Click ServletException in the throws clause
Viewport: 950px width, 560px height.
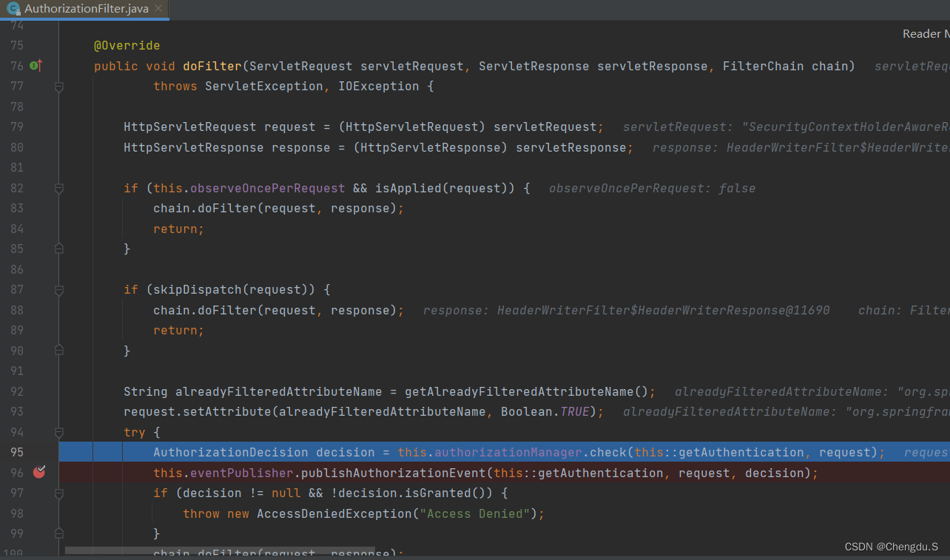pyautogui.click(x=264, y=87)
